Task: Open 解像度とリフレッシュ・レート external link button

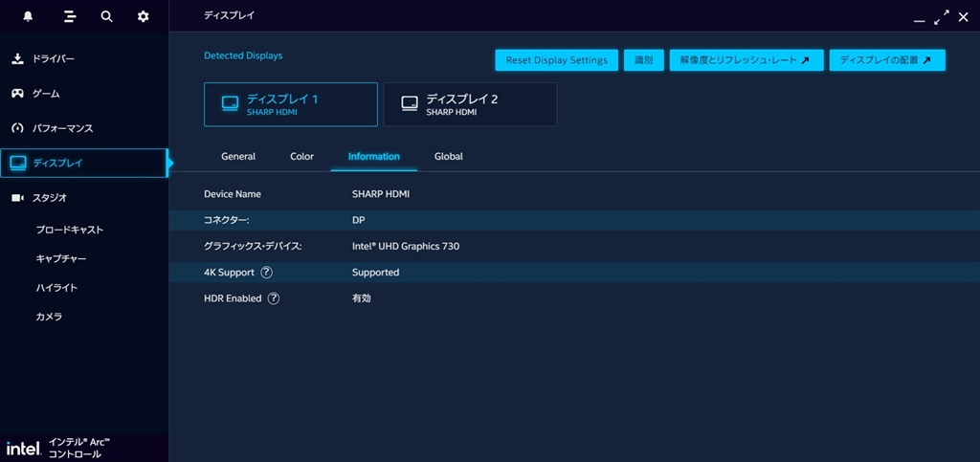Action: coord(746,60)
